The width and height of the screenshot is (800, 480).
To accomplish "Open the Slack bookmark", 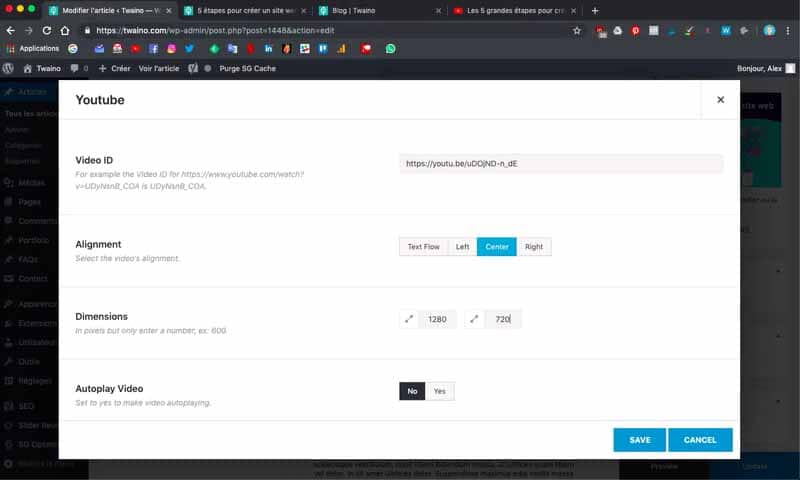I will tap(305, 49).
